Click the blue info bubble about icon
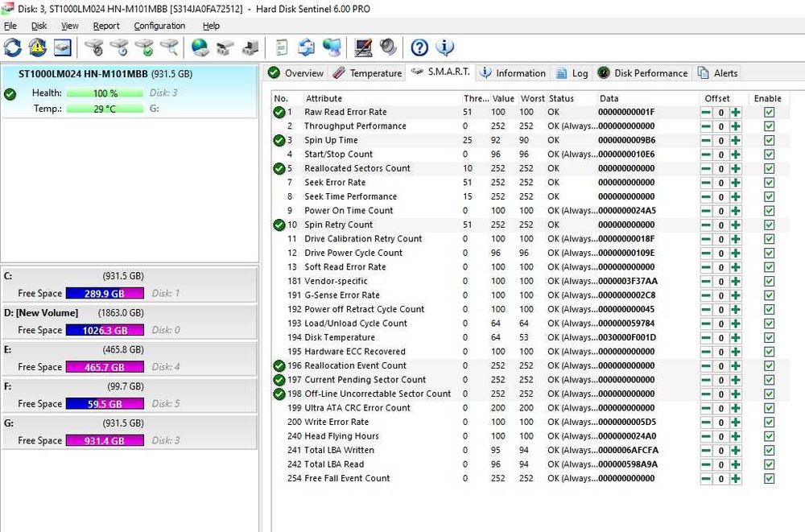Screen dimensions: 805x532 [x=444, y=47]
